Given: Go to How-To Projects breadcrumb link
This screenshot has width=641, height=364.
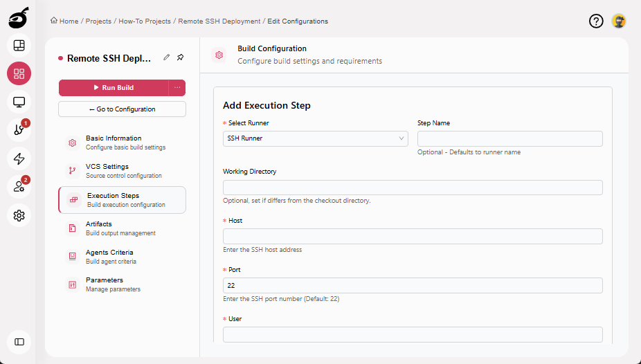Looking at the screenshot, I should tap(145, 21).
